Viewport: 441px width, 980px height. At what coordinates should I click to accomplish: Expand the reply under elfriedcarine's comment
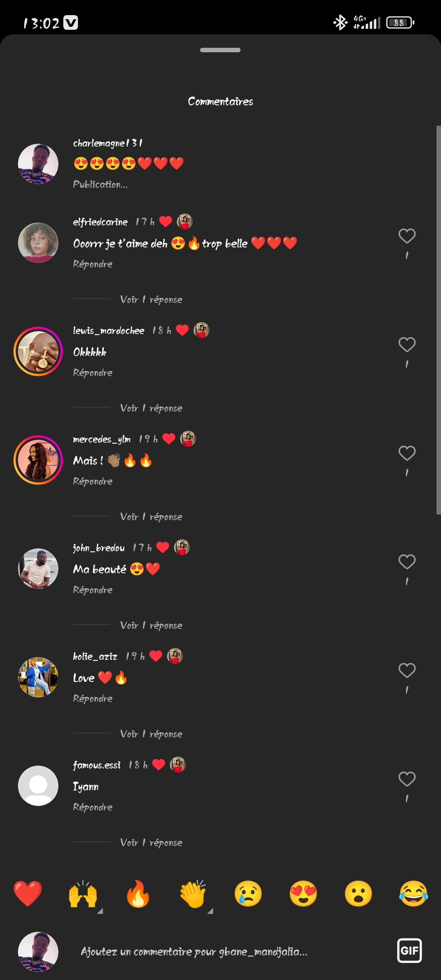click(x=151, y=300)
